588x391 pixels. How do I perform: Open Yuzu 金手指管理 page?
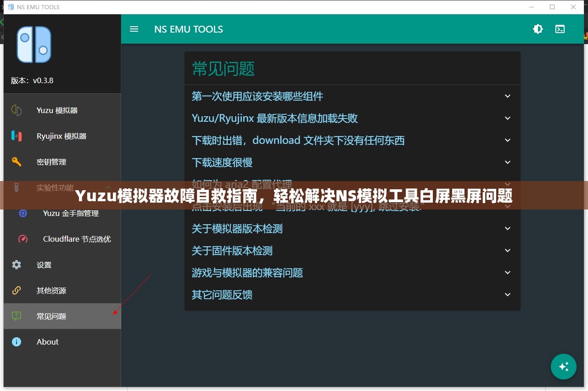(x=62, y=213)
